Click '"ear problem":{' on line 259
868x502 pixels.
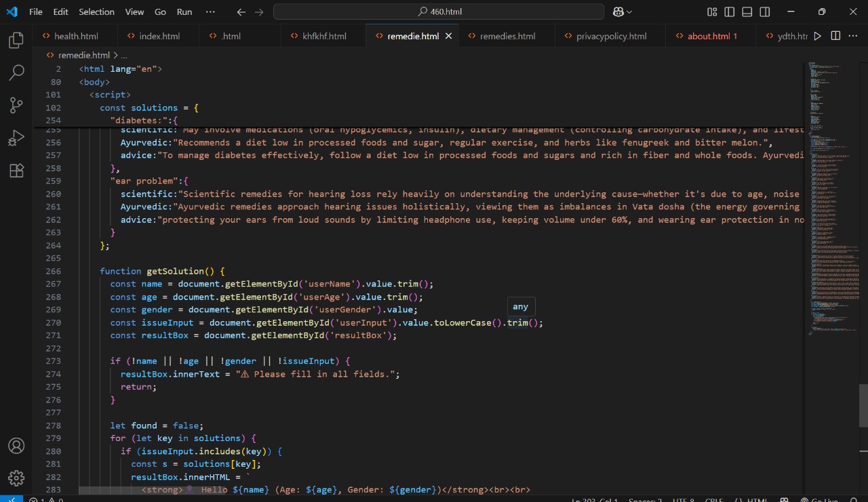[x=149, y=181]
